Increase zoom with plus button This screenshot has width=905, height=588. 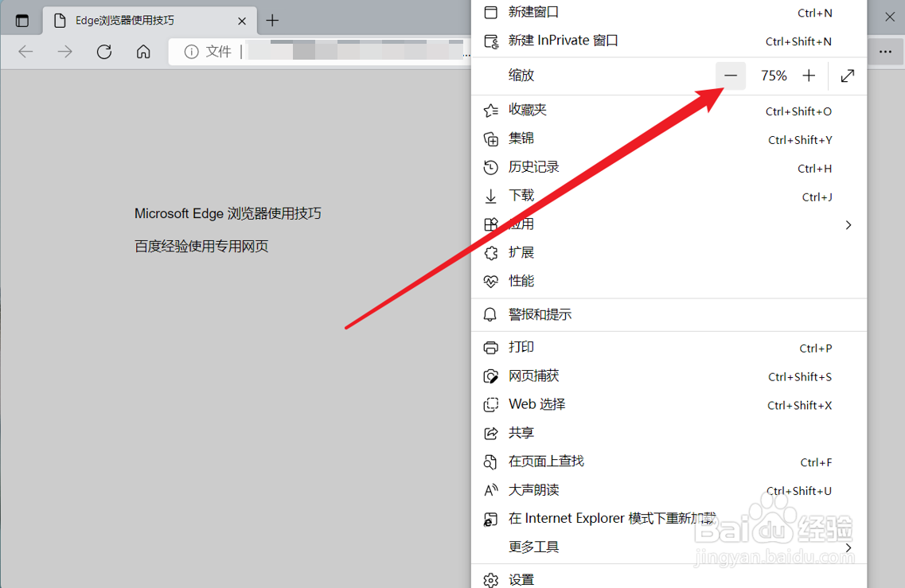(809, 76)
